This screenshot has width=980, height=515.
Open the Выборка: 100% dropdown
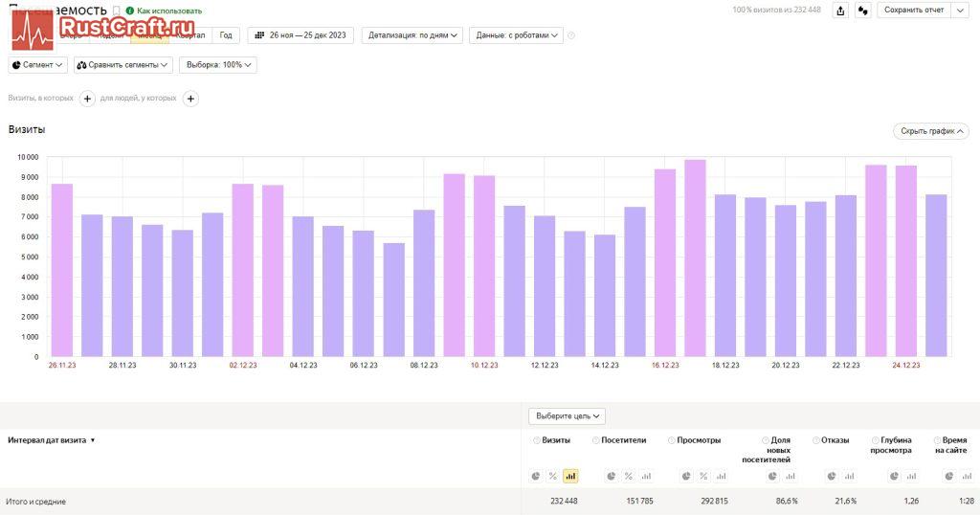(217, 65)
